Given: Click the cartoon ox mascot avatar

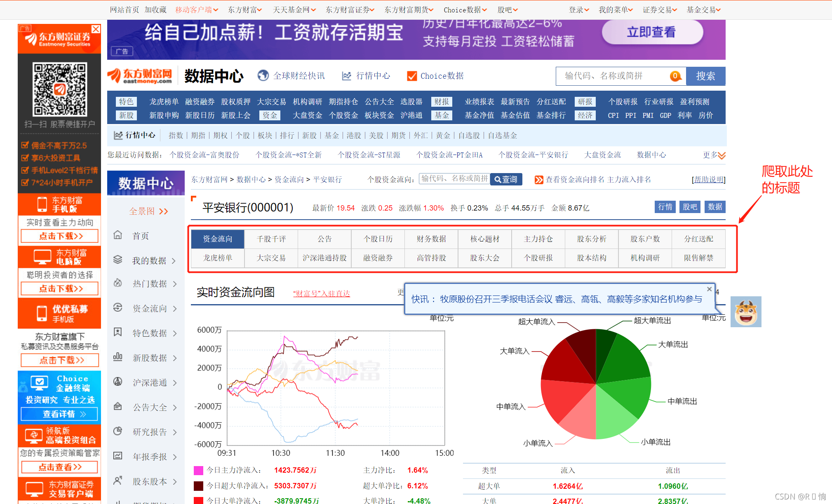Looking at the screenshot, I should pyautogui.click(x=746, y=312).
